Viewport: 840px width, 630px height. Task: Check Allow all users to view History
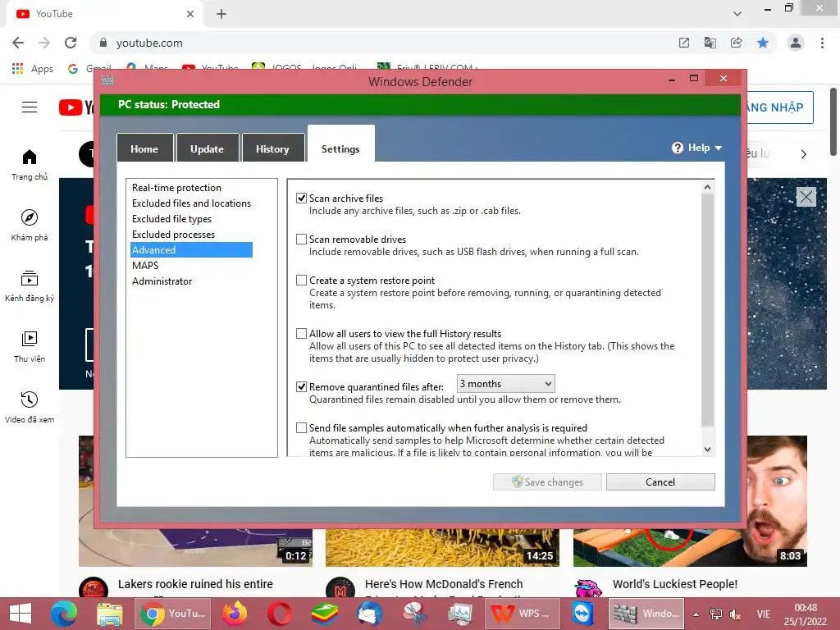pyautogui.click(x=302, y=334)
